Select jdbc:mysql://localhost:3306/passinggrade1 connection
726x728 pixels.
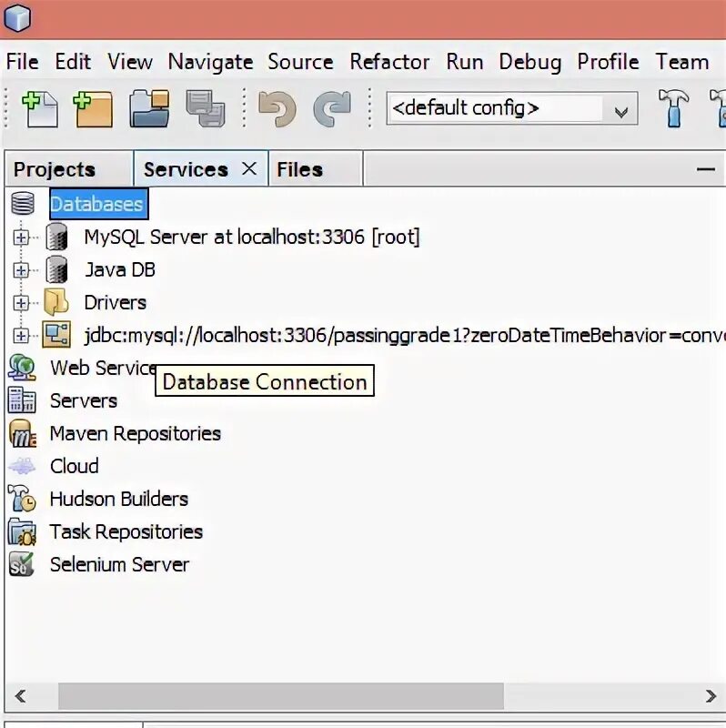pyautogui.click(x=404, y=335)
